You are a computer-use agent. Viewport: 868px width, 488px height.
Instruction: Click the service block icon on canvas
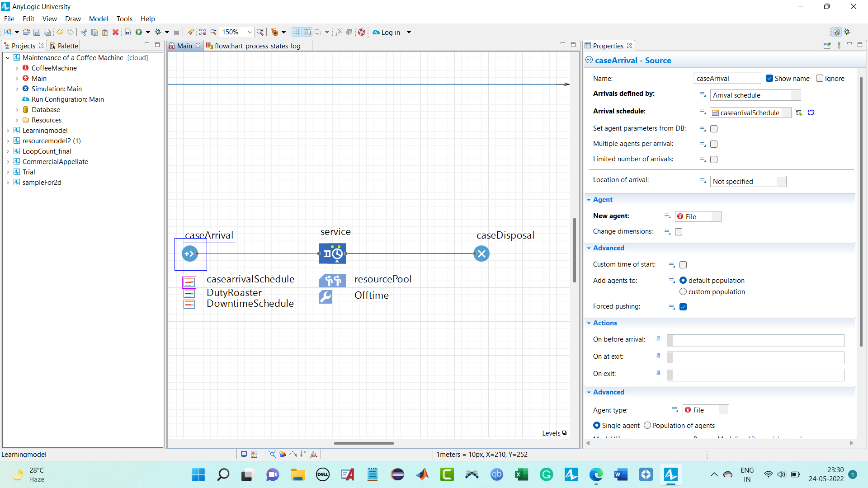click(x=332, y=253)
